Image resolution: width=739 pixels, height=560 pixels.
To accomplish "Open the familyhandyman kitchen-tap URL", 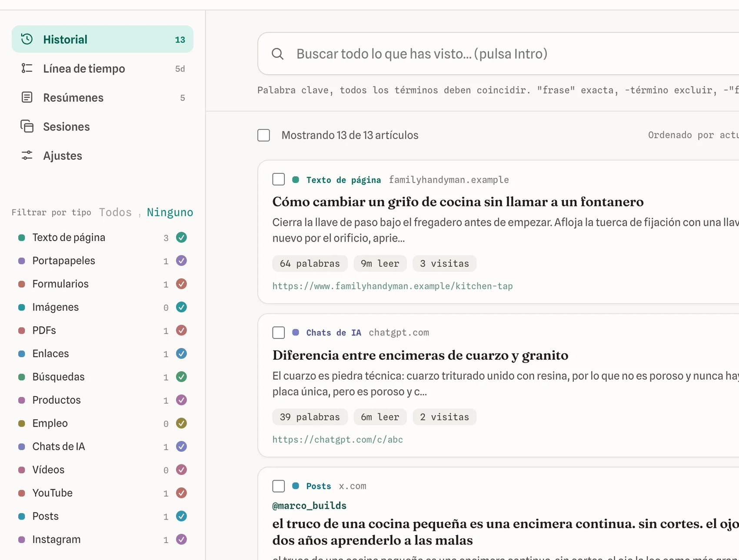I will pyautogui.click(x=393, y=286).
